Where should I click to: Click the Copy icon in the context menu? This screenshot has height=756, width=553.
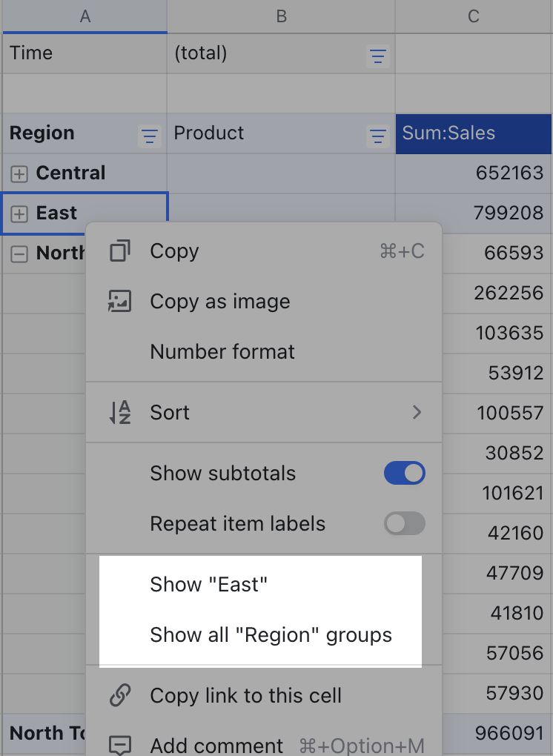[x=120, y=251]
